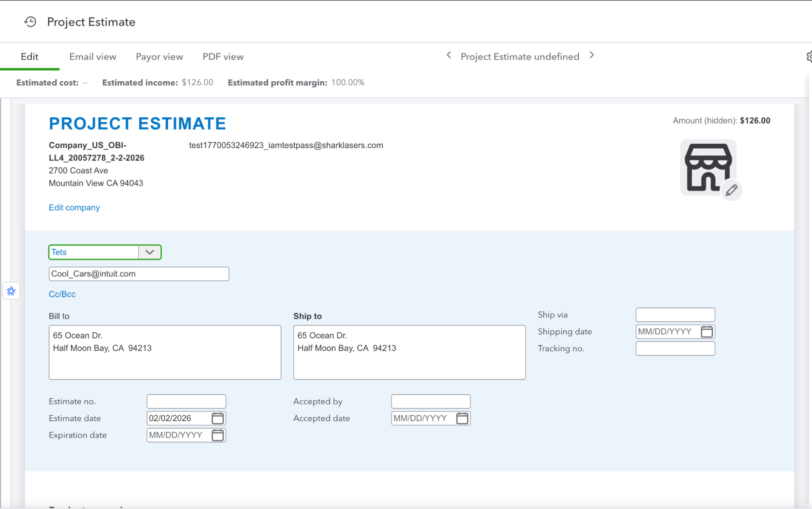
Task: Switch to the Payor view tab
Action: tap(159, 56)
